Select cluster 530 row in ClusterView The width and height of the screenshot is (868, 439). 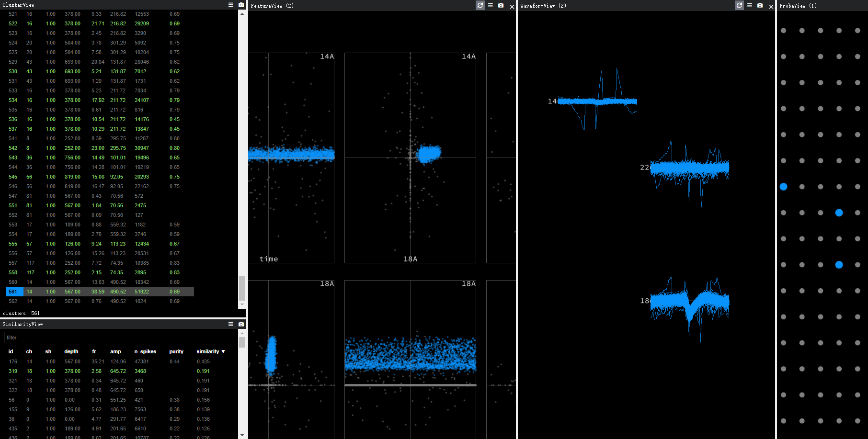pyautogui.click(x=100, y=71)
